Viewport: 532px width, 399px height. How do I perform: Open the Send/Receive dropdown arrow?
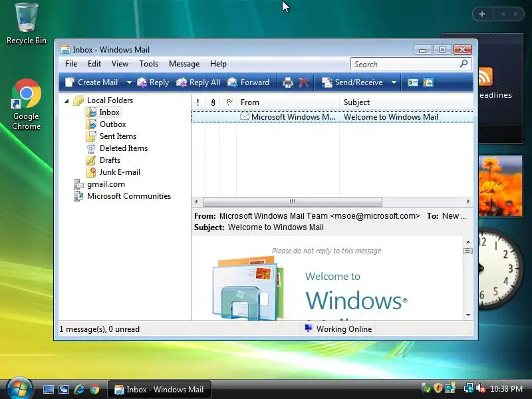coord(394,82)
